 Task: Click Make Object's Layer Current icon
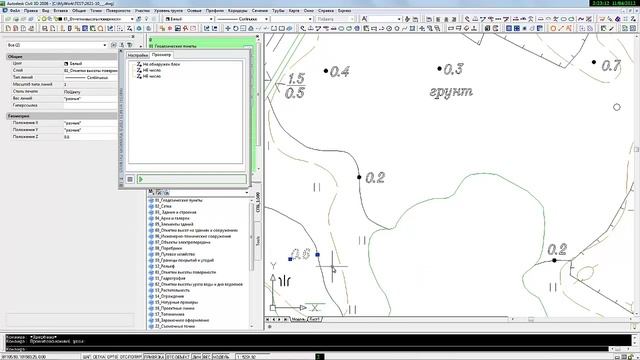tap(139, 19)
